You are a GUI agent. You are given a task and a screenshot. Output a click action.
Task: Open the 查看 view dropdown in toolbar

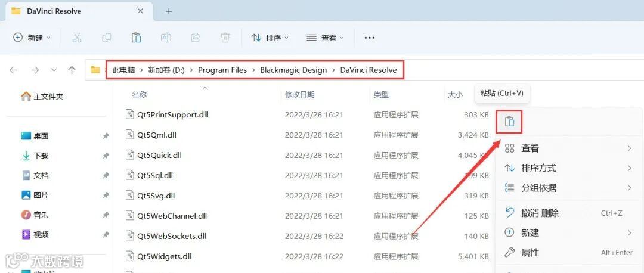pyautogui.click(x=325, y=38)
